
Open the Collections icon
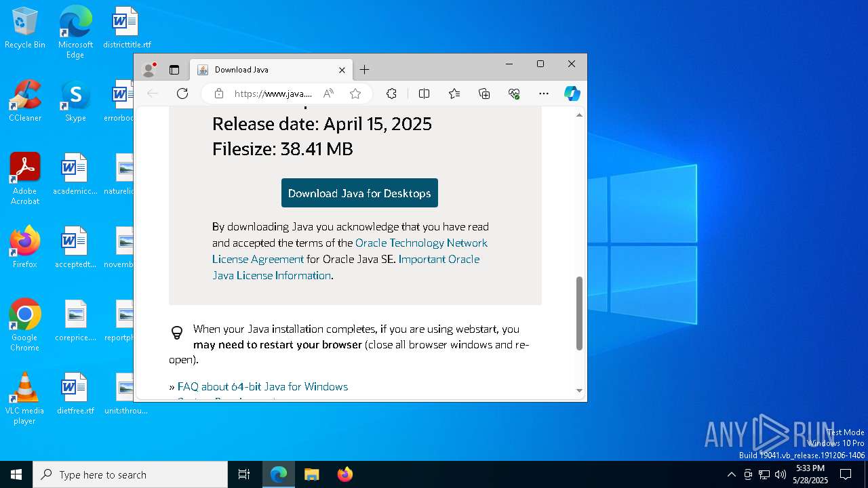(x=484, y=94)
